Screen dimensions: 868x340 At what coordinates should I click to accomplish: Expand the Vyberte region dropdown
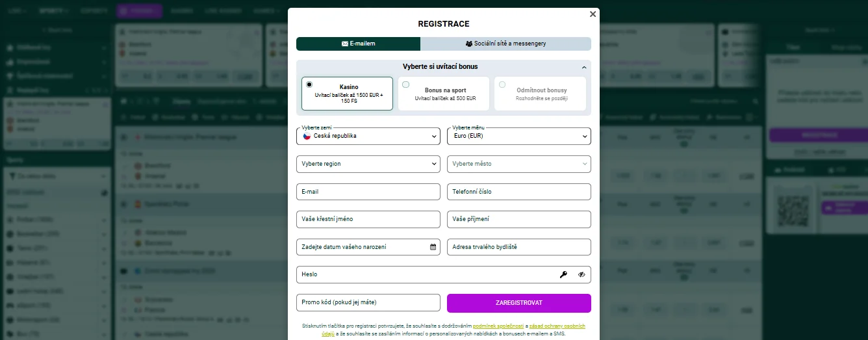click(x=368, y=164)
